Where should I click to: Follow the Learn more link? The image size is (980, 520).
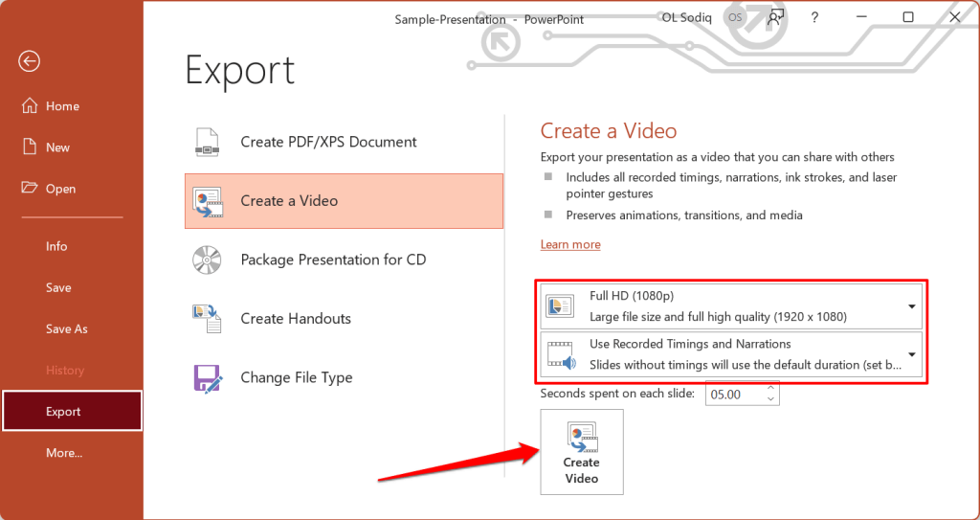(x=570, y=244)
